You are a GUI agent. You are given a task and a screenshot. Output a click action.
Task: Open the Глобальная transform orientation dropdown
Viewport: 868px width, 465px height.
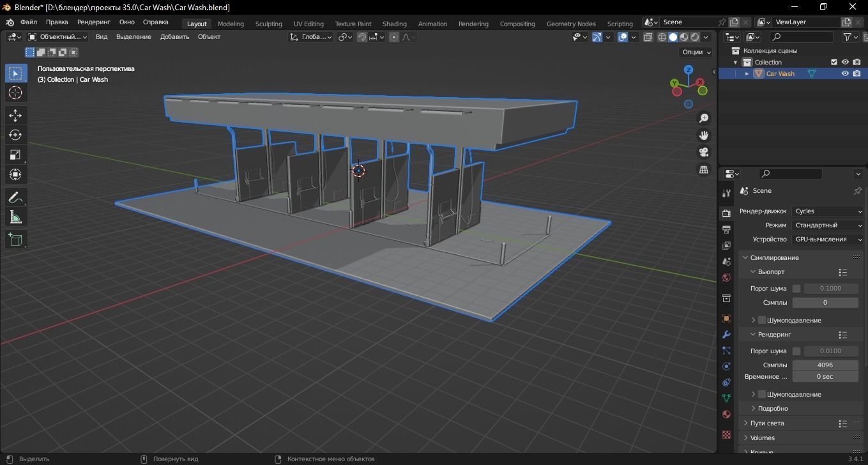[x=310, y=37]
